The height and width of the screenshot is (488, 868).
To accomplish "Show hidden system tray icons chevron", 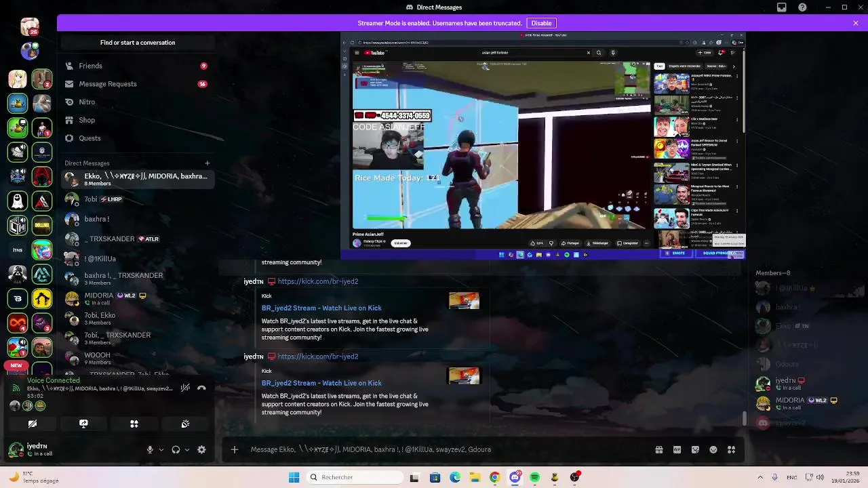I will [x=760, y=477].
